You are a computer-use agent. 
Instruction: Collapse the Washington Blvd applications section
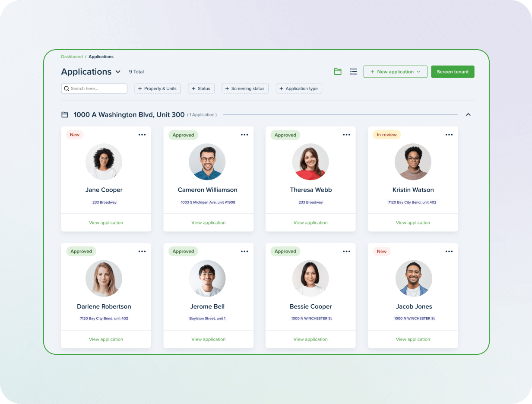coord(468,114)
